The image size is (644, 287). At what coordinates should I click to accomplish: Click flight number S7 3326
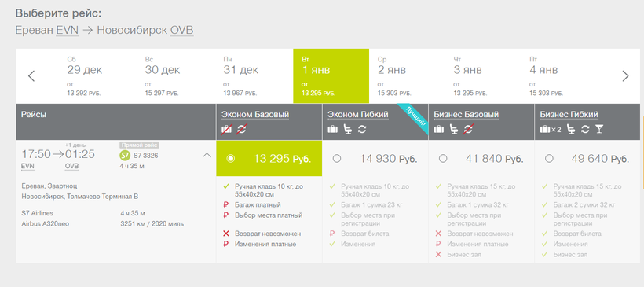click(x=145, y=156)
